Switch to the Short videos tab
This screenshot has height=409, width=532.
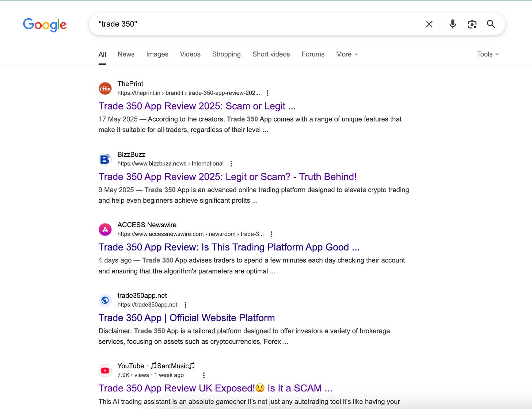pos(271,54)
